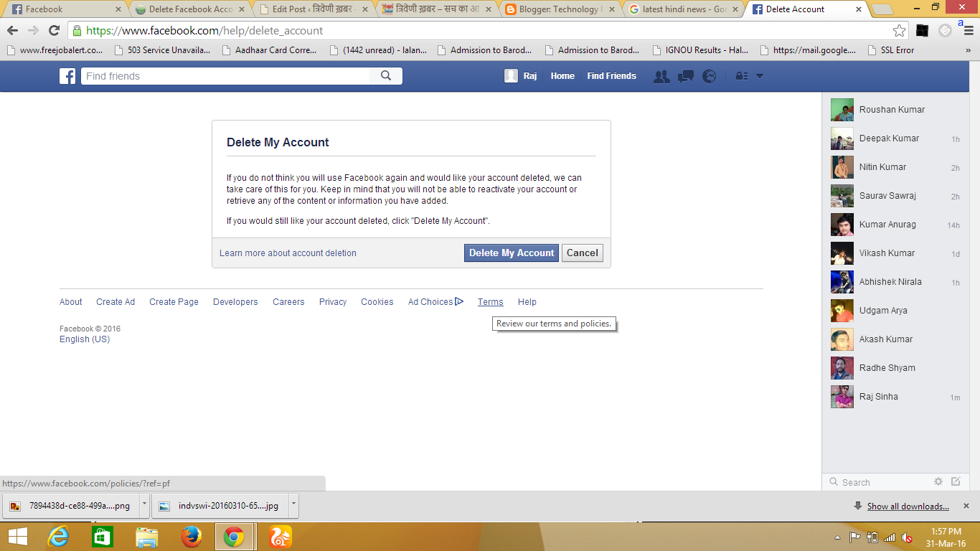
Task: Open the Create Ad footer link
Action: coord(116,302)
